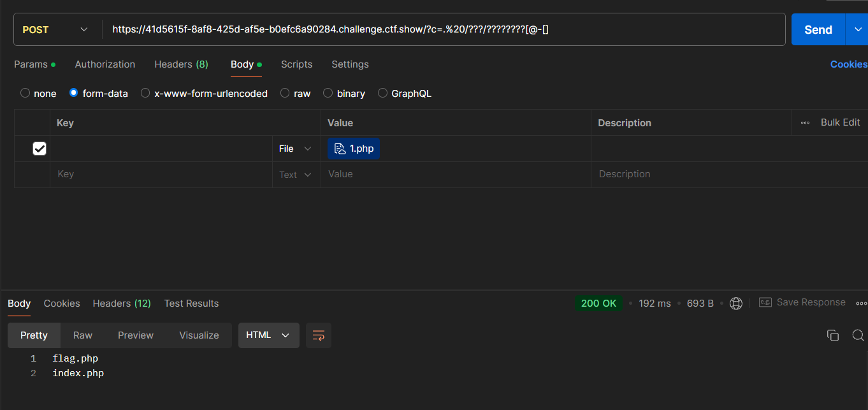The height and width of the screenshot is (410, 868).
Task: Switch to the Authorization tab
Action: pyautogui.click(x=105, y=64)
